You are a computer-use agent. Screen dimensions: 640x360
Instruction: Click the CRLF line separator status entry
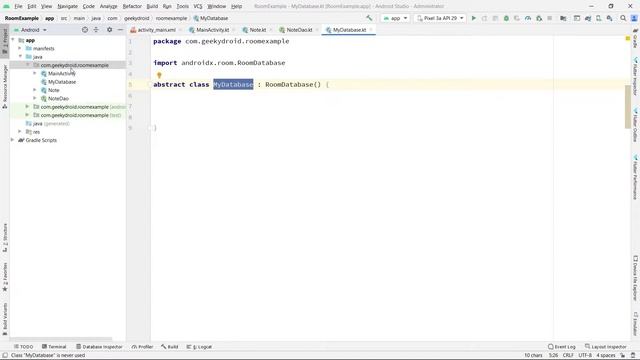pyautogui.click(x=568, y=355)
